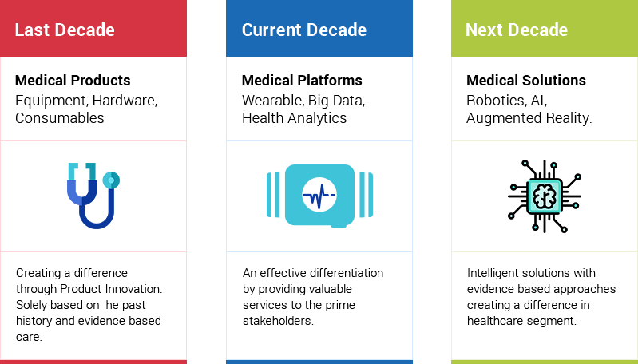Screen dimensions: 638x364
Task: Click the stethoscope's teal earpieces
Action: 81,171
